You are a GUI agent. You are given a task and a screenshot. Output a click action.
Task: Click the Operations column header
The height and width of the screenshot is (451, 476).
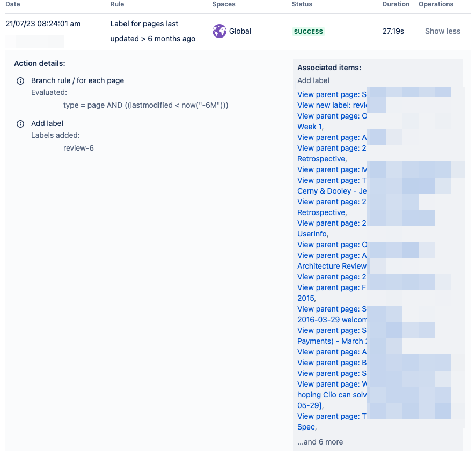click(436, 4)
